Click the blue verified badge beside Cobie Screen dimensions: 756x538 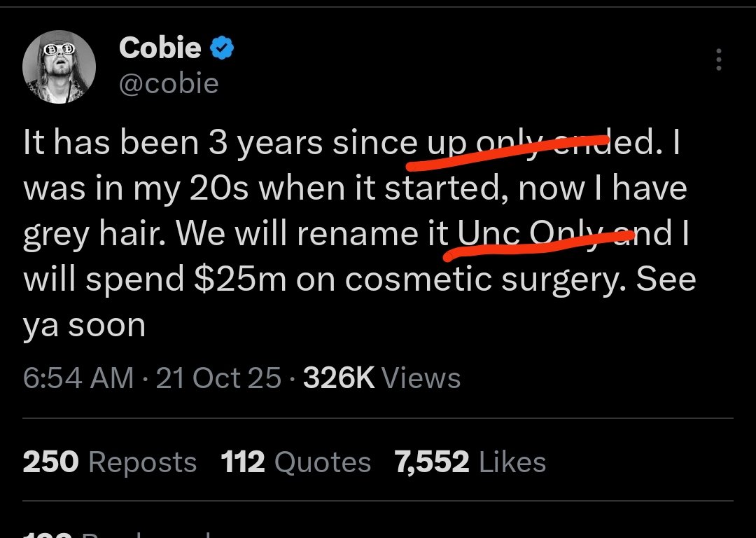tap(222, 48)
